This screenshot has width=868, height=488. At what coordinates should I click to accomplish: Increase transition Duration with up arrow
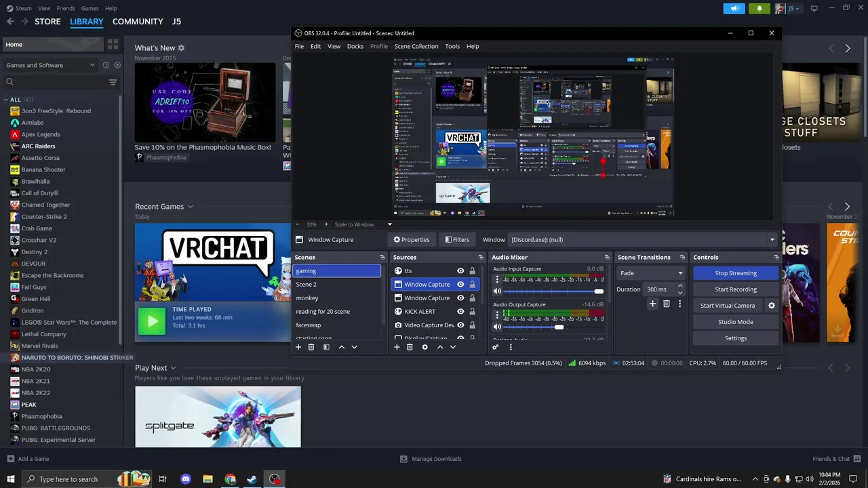pos(680,286)
